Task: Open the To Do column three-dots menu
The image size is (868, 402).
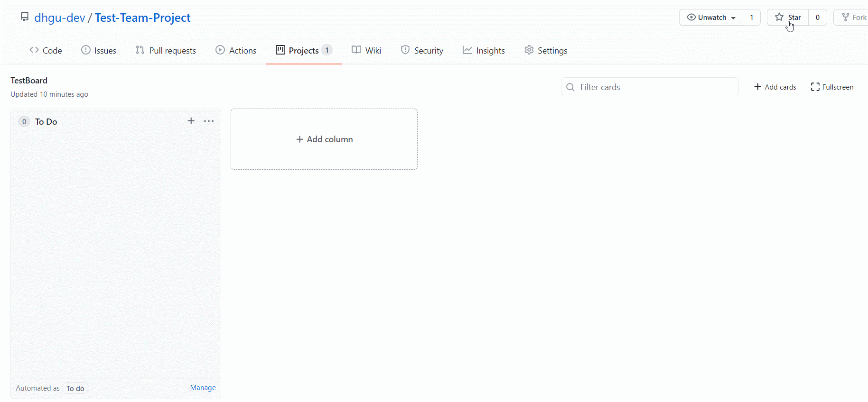Action: (x=209, y=121)
